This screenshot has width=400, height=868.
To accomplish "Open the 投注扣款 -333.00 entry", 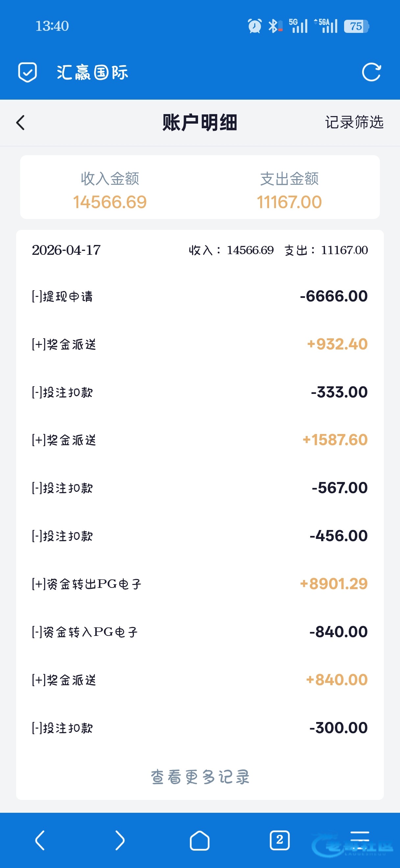I will (x=200, y=392).
